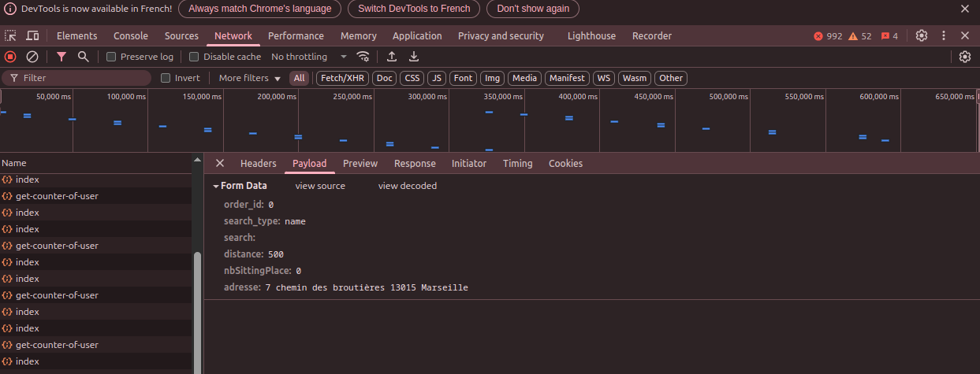Open the network search magnifier

pos(83,57)
